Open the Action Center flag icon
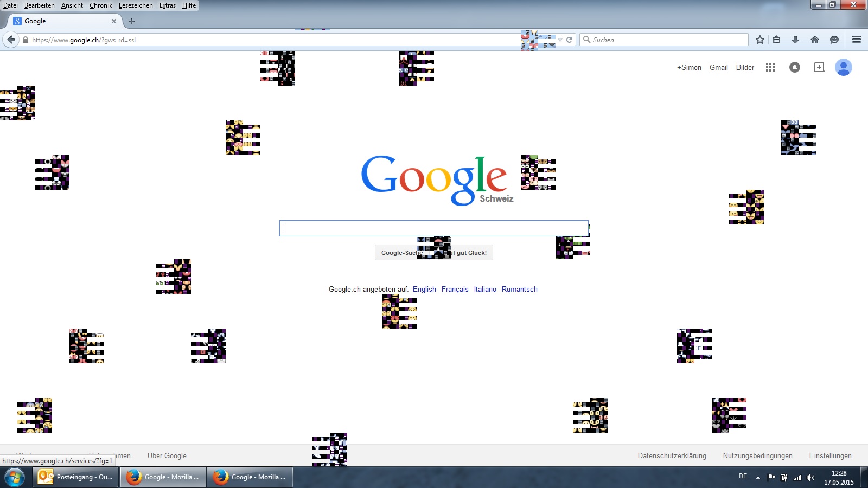The height and width of the screenshot is (488, 868). [x=771, y=478]
